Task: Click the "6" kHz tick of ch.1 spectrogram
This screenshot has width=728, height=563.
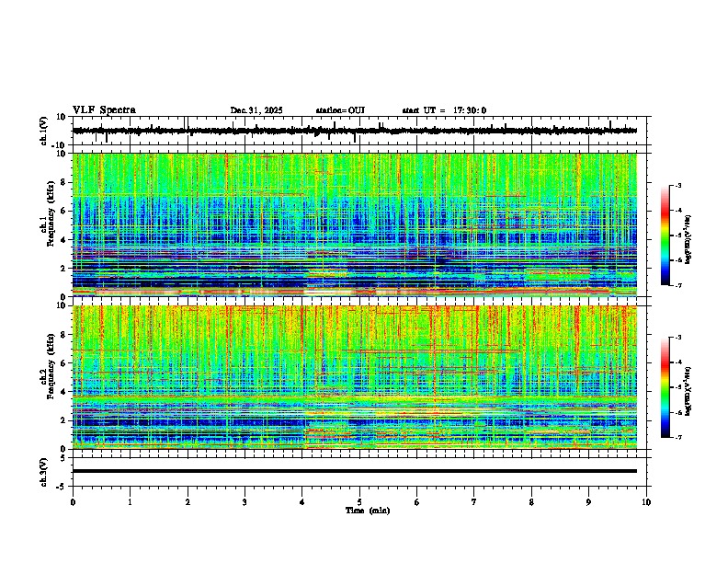Action: pos(64,211)
